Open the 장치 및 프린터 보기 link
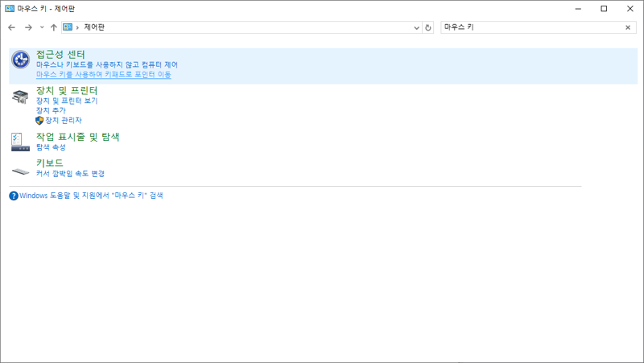 pyautogui.click(x=67, y=101)
